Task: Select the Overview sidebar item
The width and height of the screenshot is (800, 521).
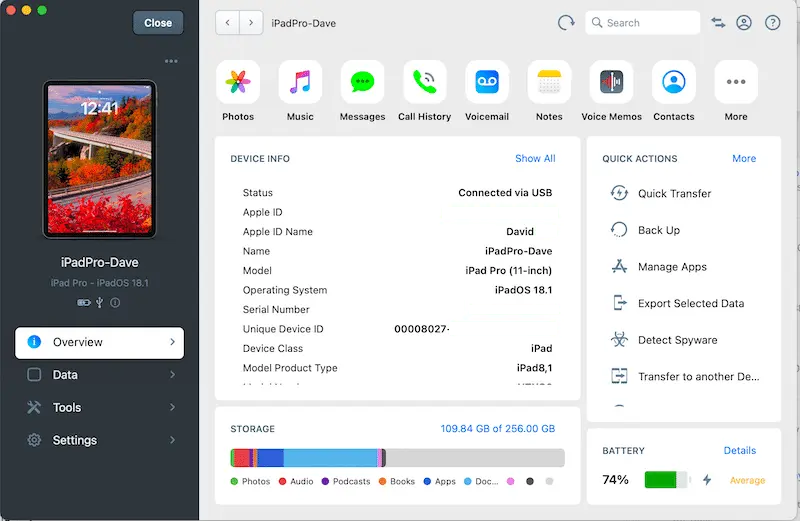Action: click(x=99, y=342)
